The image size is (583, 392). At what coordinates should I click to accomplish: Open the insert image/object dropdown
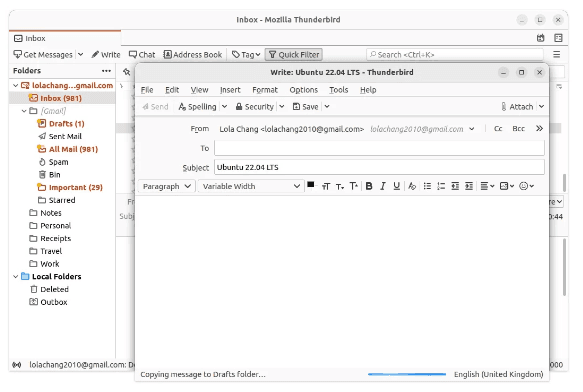pos(507,186)
